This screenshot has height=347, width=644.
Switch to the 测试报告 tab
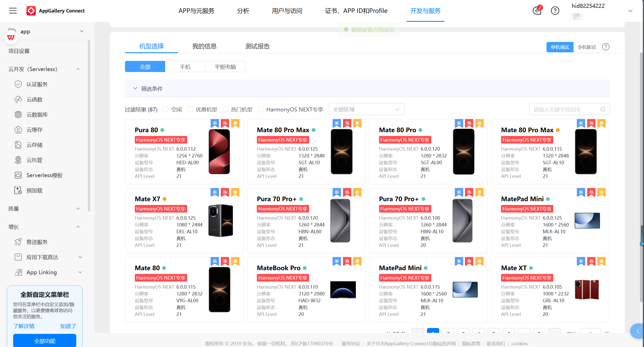(x=257, y=46)
